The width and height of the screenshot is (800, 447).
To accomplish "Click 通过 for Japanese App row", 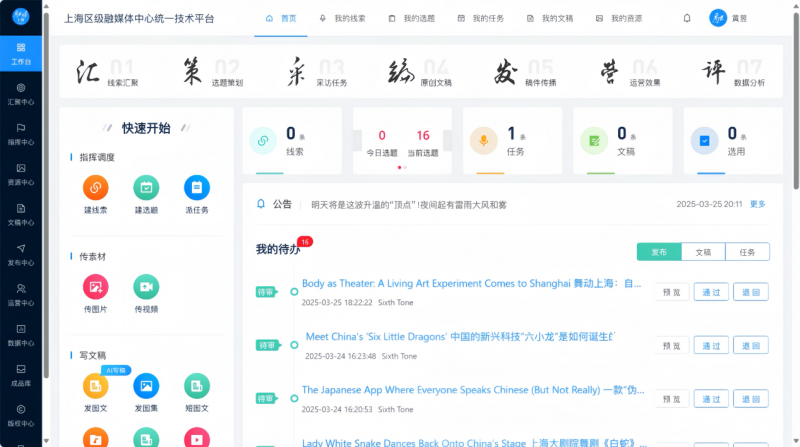I will pyautogui.click(x=711, y=399).
